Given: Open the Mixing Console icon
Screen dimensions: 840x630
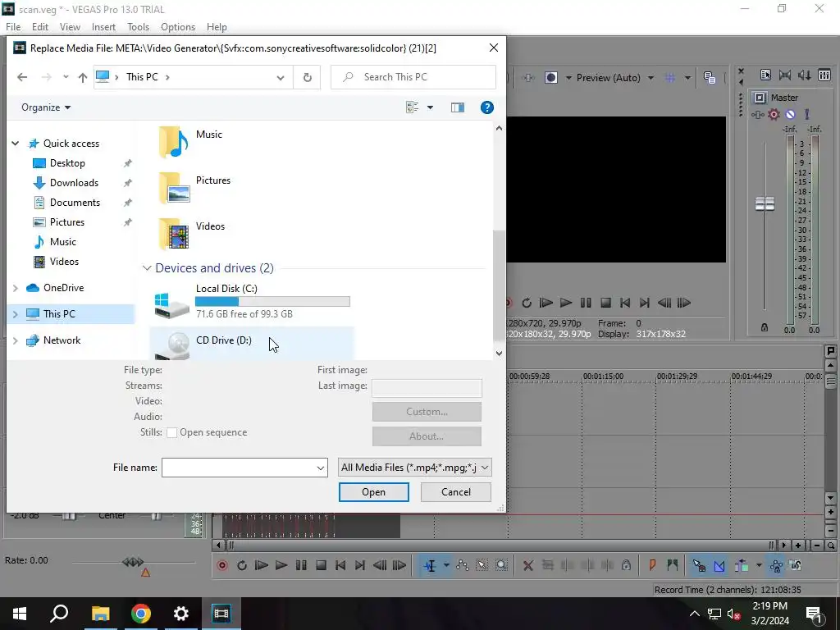Looking at the screenshot, I should (824, 75).
